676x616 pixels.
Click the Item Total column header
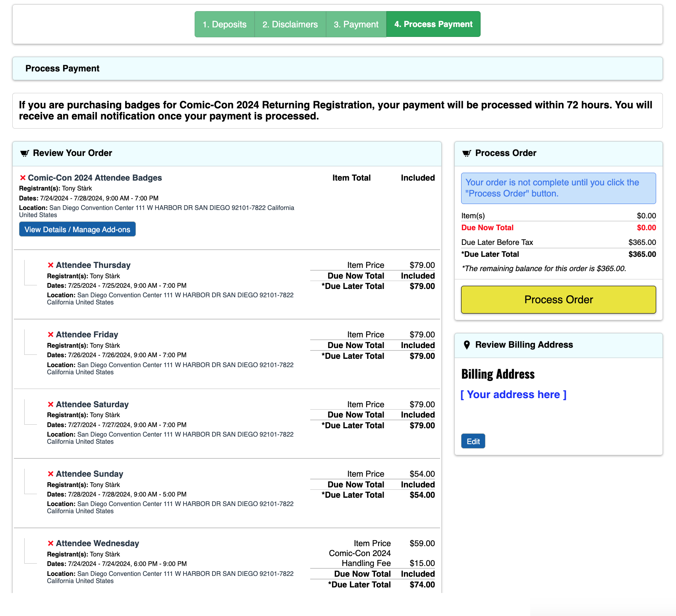tap(352, 178)
